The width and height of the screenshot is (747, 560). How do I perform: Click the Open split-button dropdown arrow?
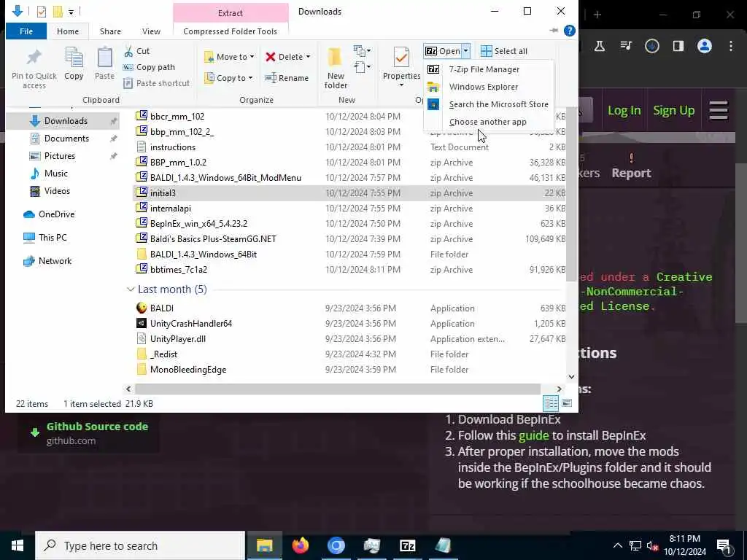coord(465,51)
